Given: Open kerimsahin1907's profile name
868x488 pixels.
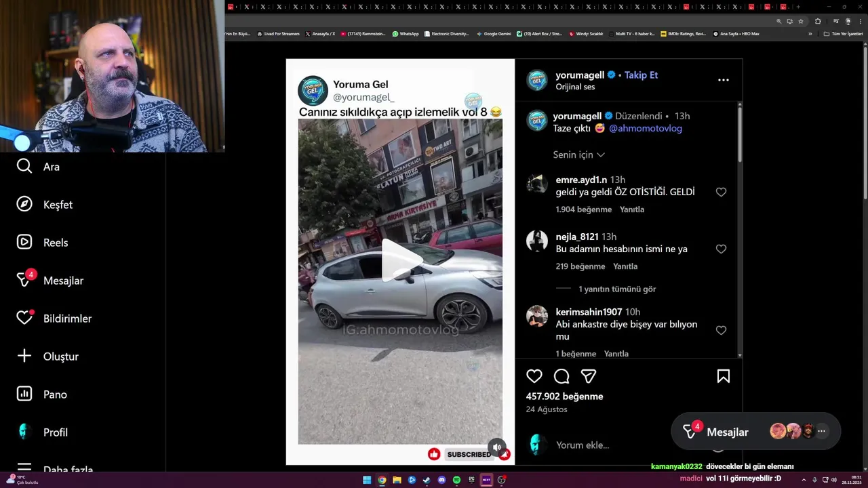Looking at the screenshot, I should tap(589, 312).
